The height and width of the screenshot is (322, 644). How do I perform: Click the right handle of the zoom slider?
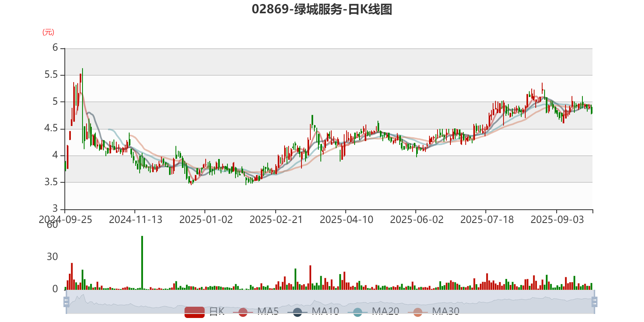[594, 301]
